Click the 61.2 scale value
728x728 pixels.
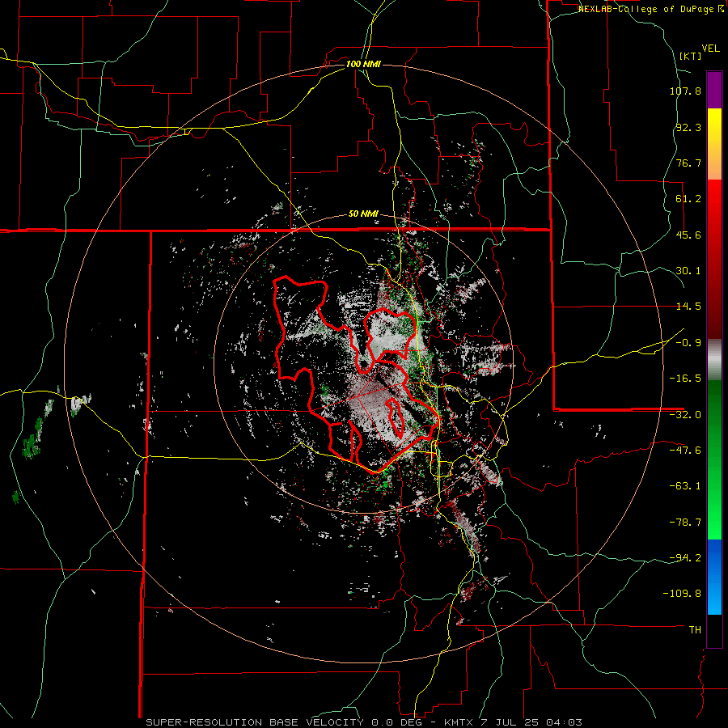pyautogui.click(x=688, y=199)
